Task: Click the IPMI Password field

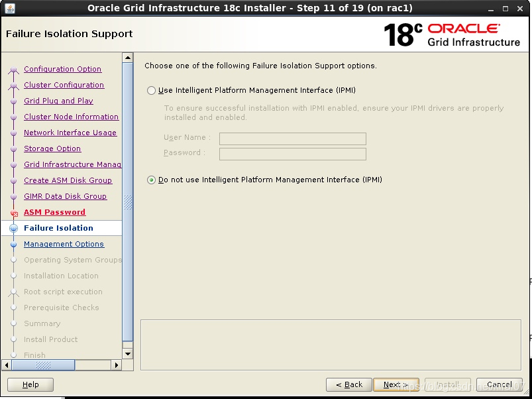Action: click(292, 154)
